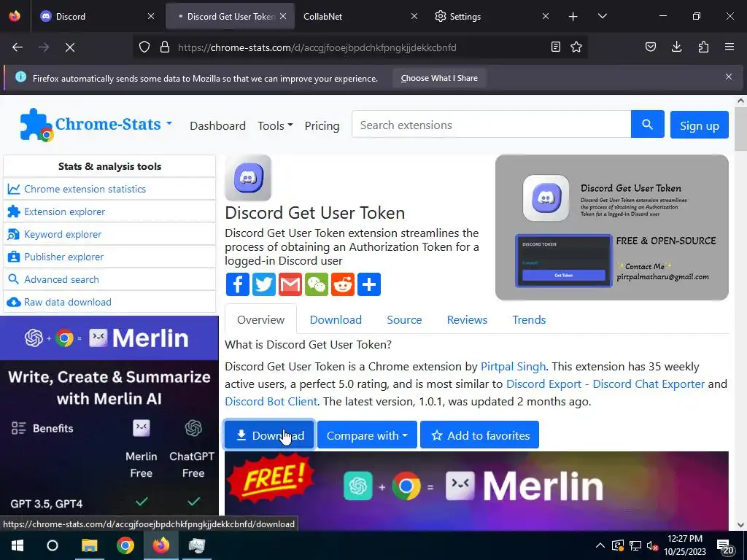The image size is (747, 560).
Task: Click the magnifier search button
Action: tap(648, 124)
